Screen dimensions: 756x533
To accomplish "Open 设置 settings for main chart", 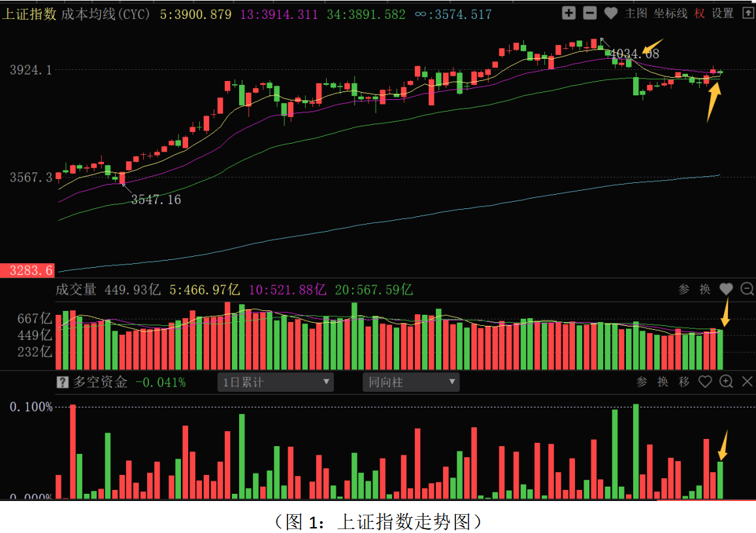I will [723, 13].
